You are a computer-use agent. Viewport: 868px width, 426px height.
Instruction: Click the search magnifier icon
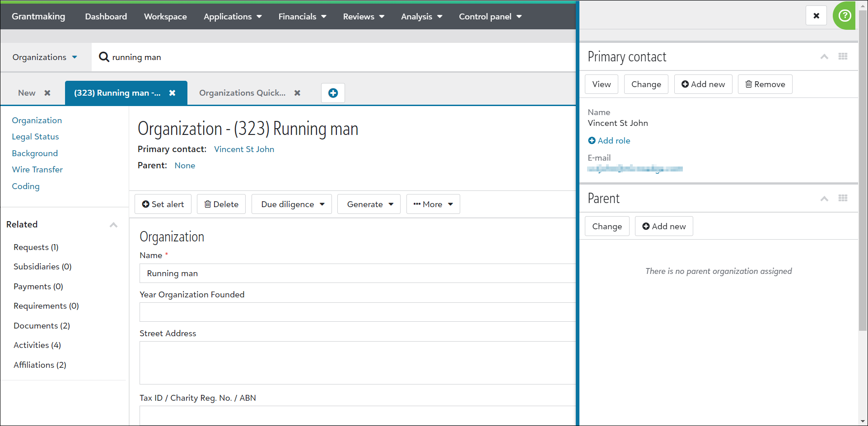[x=104, y=57]
